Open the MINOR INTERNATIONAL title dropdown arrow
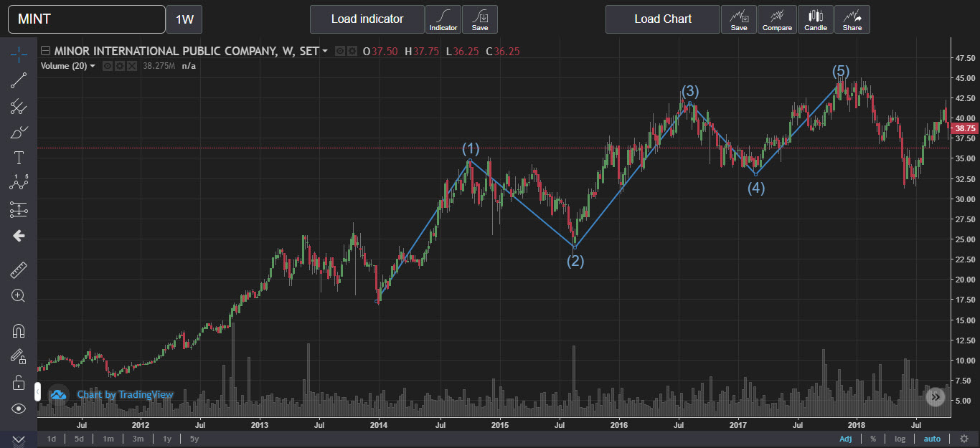Viewport: 980px width, 448px height. pyautogui.click(x=325, y=52)
